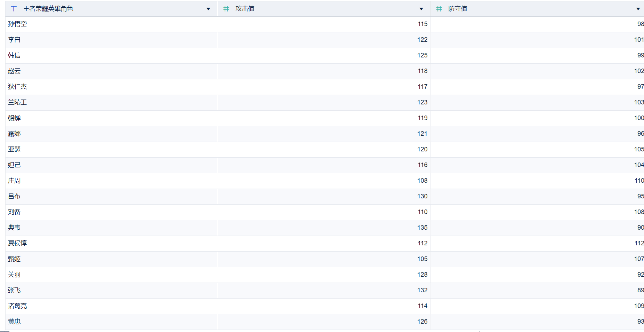Click the text type icon beside 王者荣耀英雄角色
644x332 pixels.
[x=14, y=9]
